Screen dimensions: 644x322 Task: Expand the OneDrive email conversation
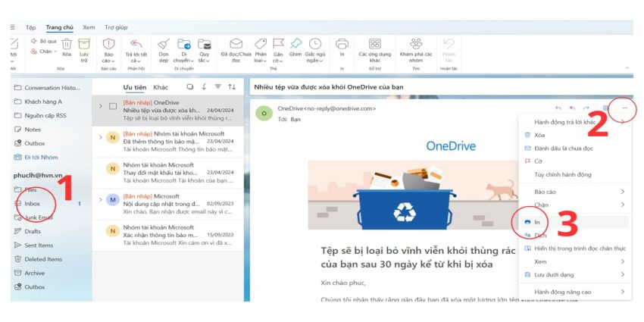[x=100, y=106]
